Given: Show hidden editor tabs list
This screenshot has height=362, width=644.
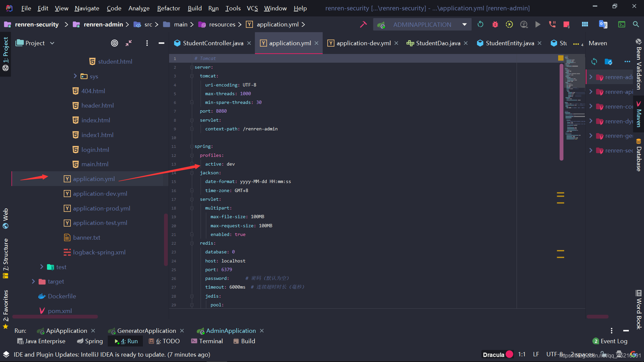Looking at the screenshot, I should tap(578, 44).
